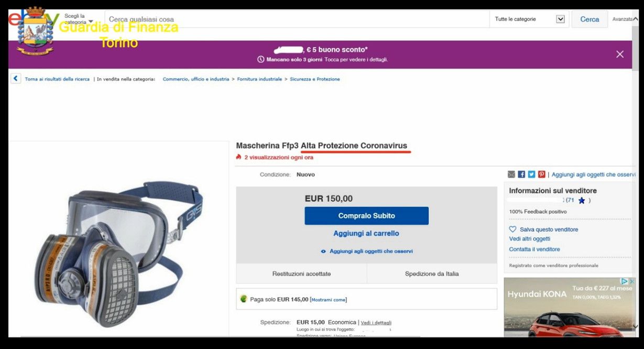This screenshot has height=349, width=644.
Task: Share on Pinterest icon
Action: [x=541, y=174]
